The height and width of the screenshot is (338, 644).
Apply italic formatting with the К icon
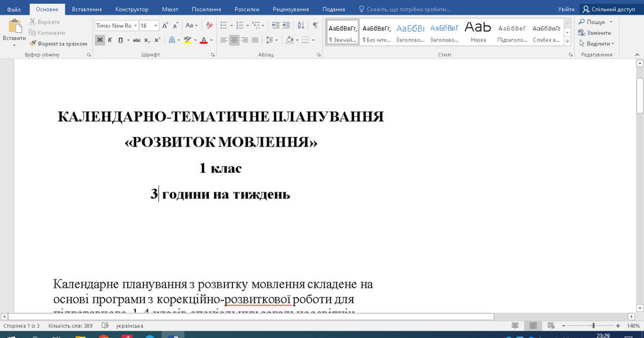tap(109, 40)
